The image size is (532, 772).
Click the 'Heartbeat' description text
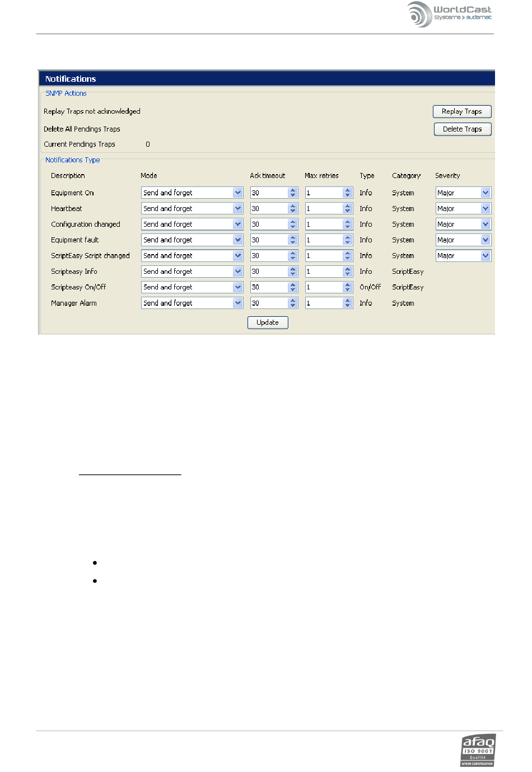(67, 209)
